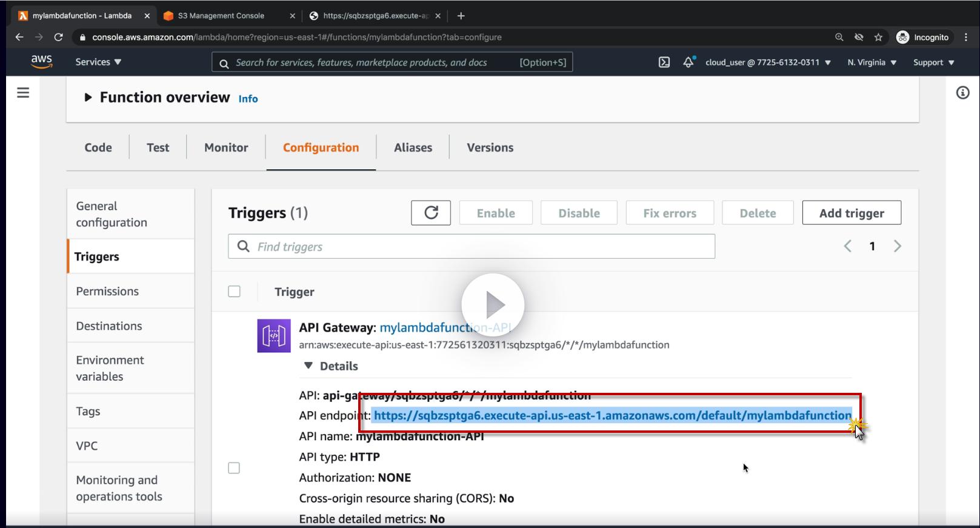Check the API Gateway trigger checkbox
Image resolution: width=980 pixels, height=528 pixels.
pyautogui.click(x=234, y=468)
